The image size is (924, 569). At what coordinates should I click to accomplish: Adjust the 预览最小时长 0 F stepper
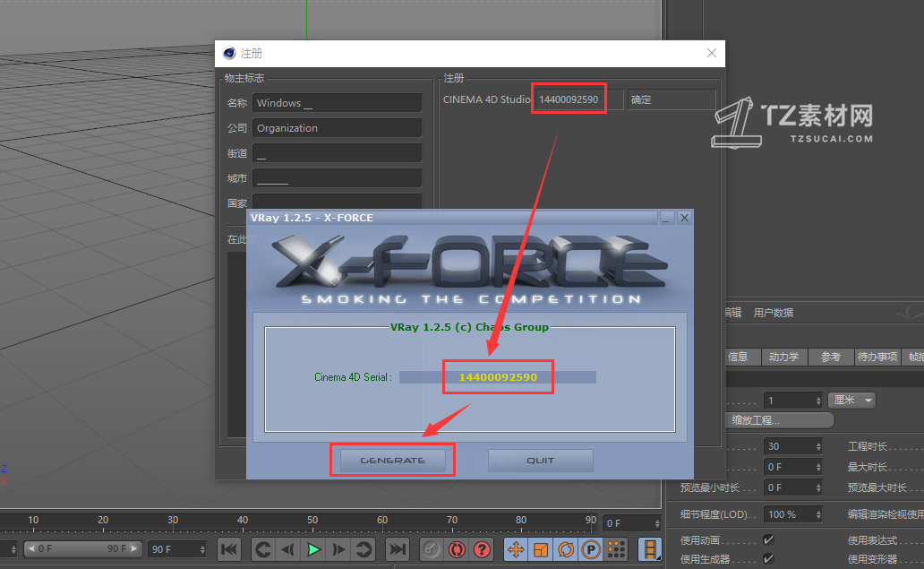[818, 487]
